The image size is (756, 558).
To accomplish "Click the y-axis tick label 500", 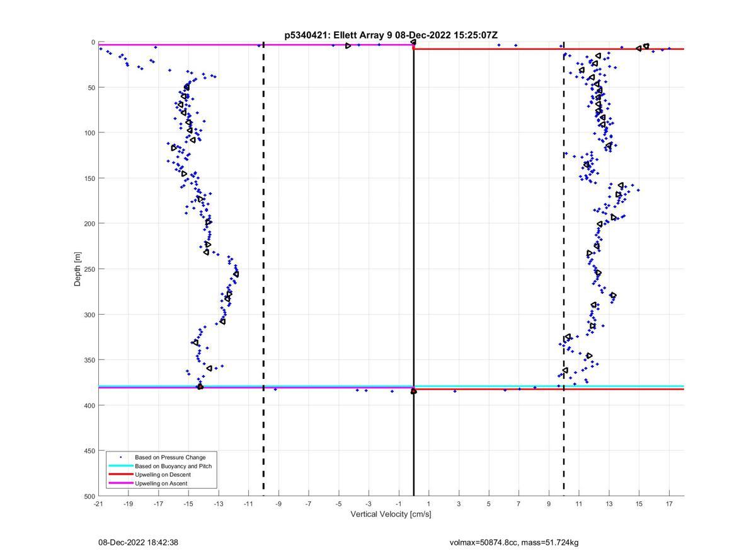I will point(89,497).
